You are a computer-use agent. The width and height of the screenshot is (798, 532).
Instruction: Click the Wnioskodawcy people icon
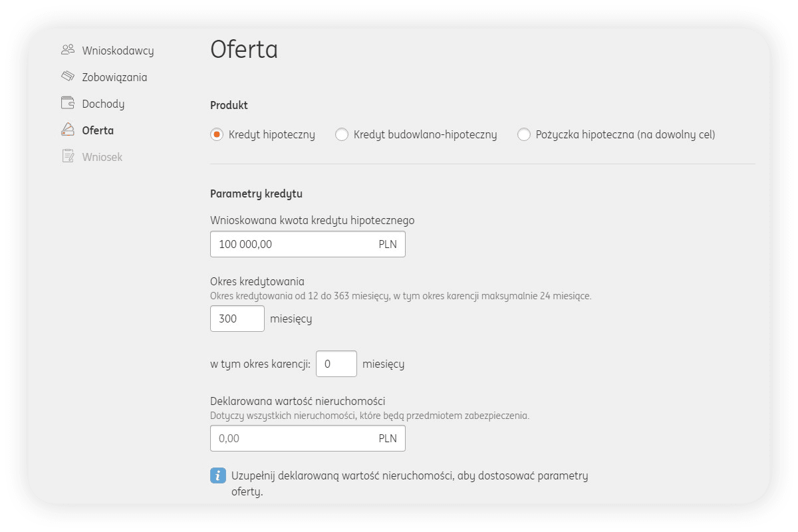(67, 50)
